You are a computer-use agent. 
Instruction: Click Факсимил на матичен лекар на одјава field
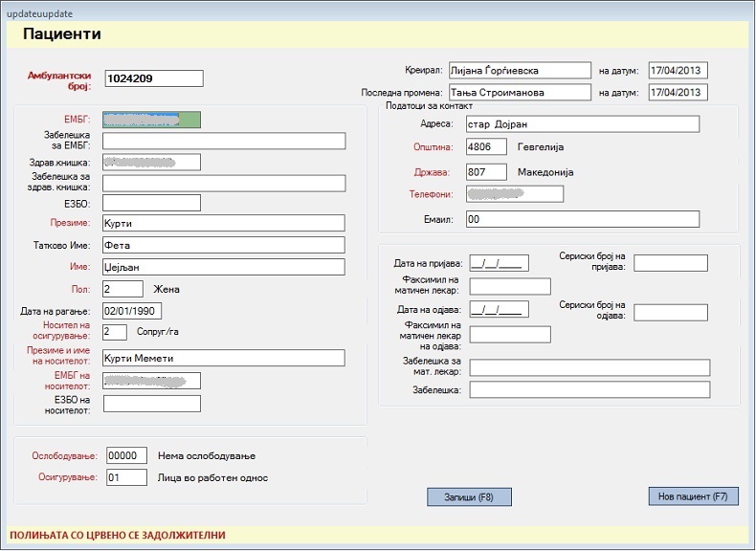click(x=510, y=335)
